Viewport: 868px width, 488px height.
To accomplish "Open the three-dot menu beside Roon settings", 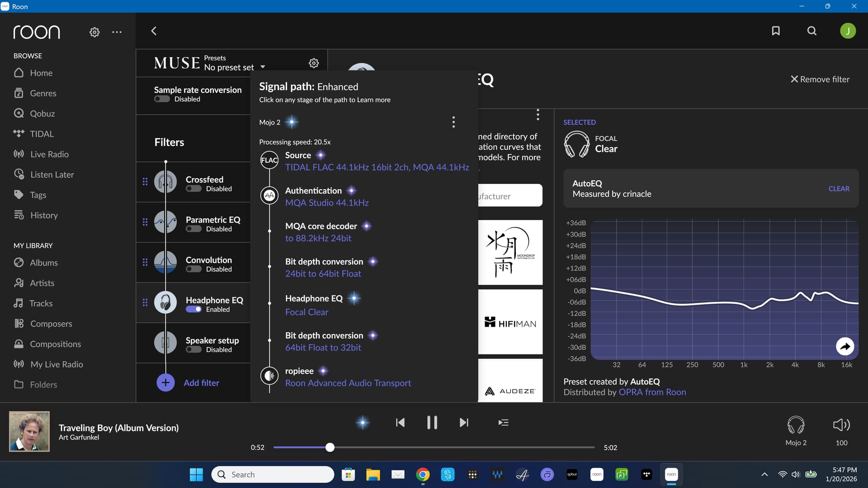I will [x=117, y=32].
